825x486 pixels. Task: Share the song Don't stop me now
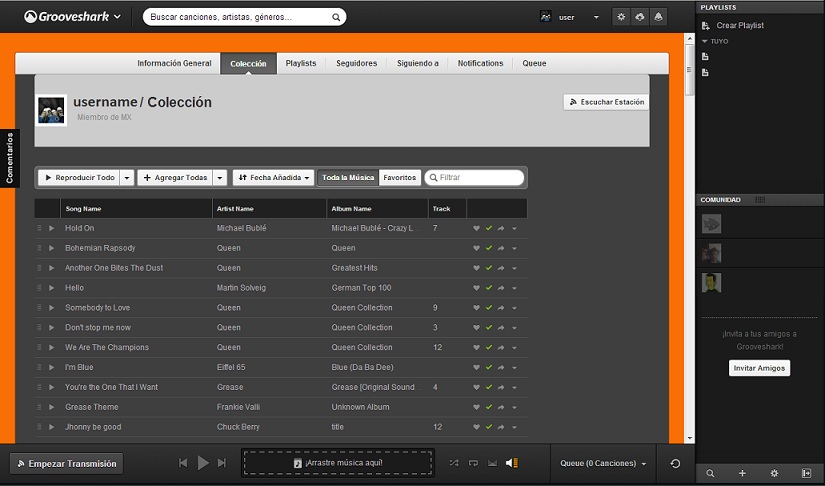[501, 328]
